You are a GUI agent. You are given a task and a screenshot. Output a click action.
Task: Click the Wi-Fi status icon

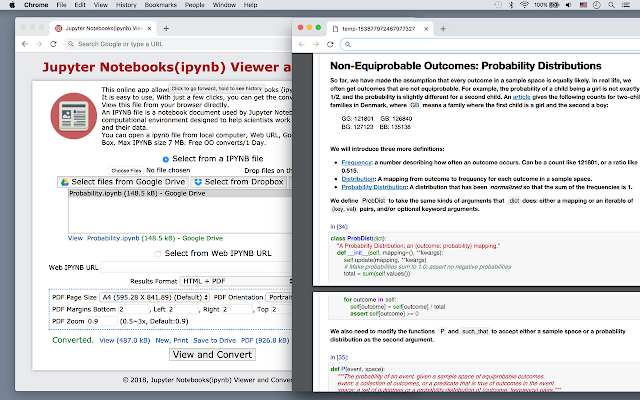pos(524,5)
